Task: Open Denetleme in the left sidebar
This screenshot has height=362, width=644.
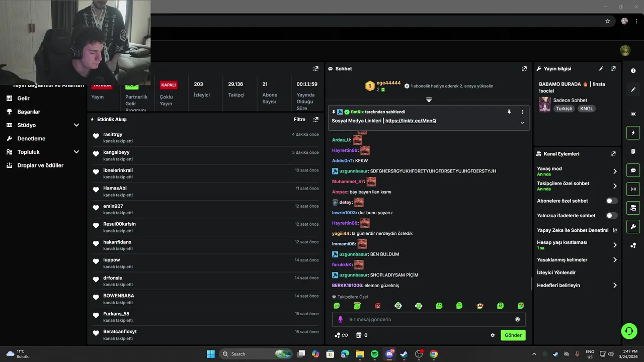Action: point(31,138)
